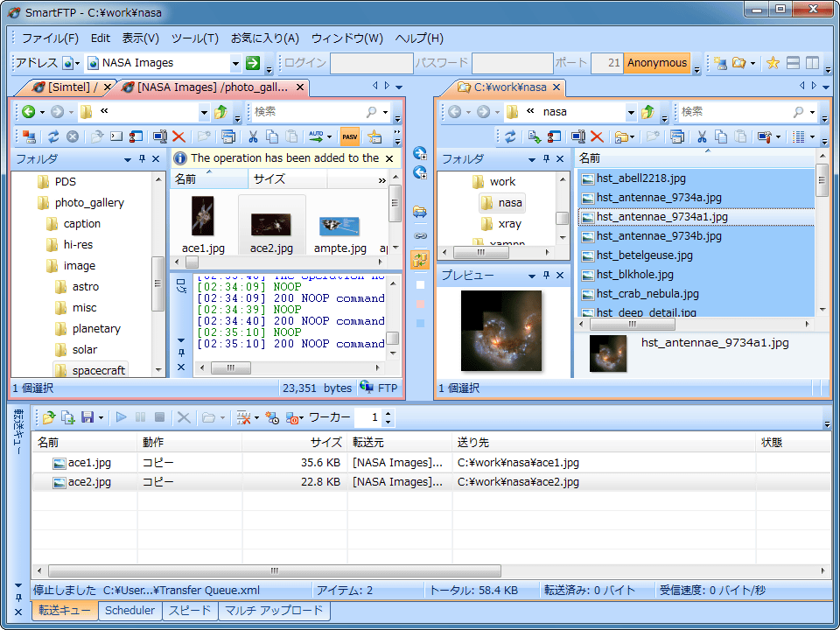
Task: Click the upper blue transfer arrow between panes
Action: click(420, 154)
